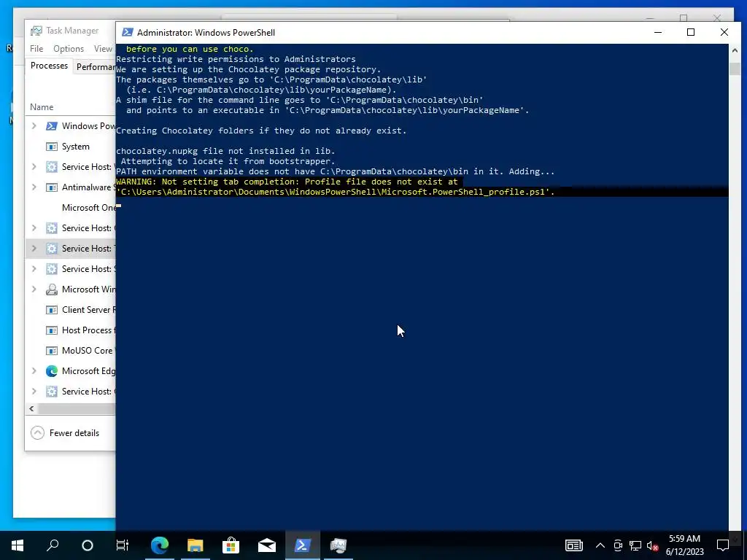Expand the Antimalware process row
747x560 pixels.
coord(34,187)
